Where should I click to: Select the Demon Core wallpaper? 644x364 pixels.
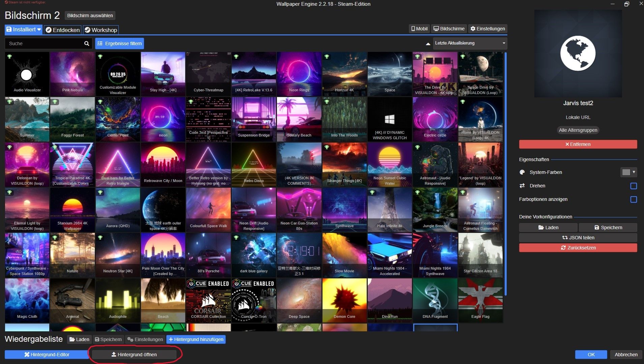[x=344, y=301]
